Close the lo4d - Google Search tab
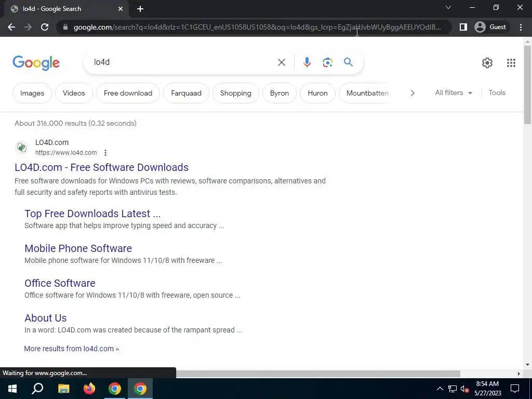The image size is (532, 399). tap(121, 9)
